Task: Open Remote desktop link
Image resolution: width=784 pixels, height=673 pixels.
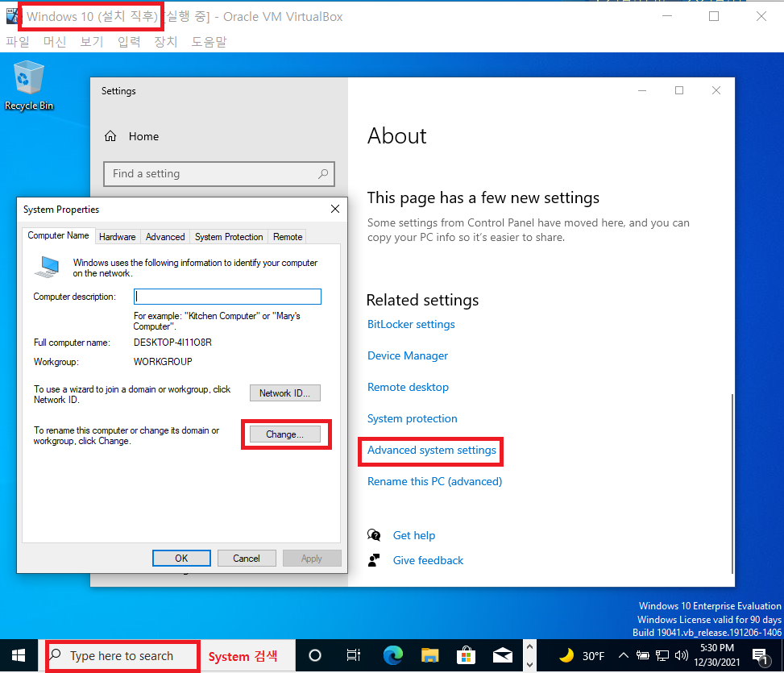Action: [408, 387]
